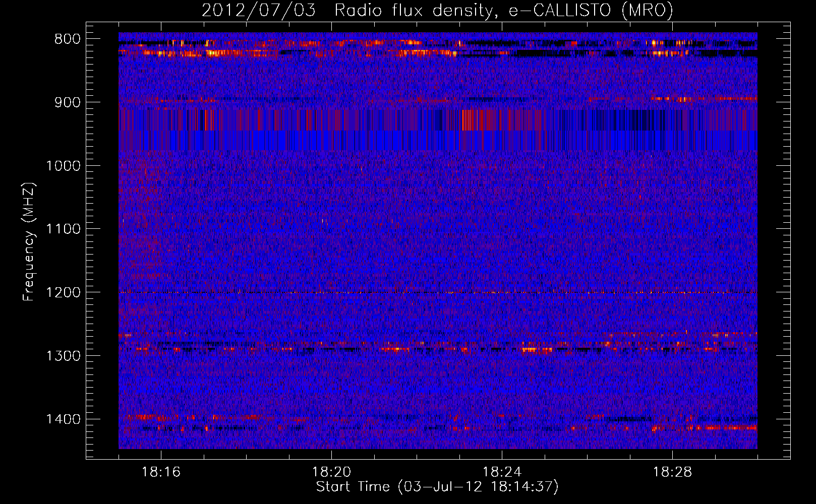Click the 800 frequency tick label
This screenshot has height=504, width=816.
pos(68,39)
